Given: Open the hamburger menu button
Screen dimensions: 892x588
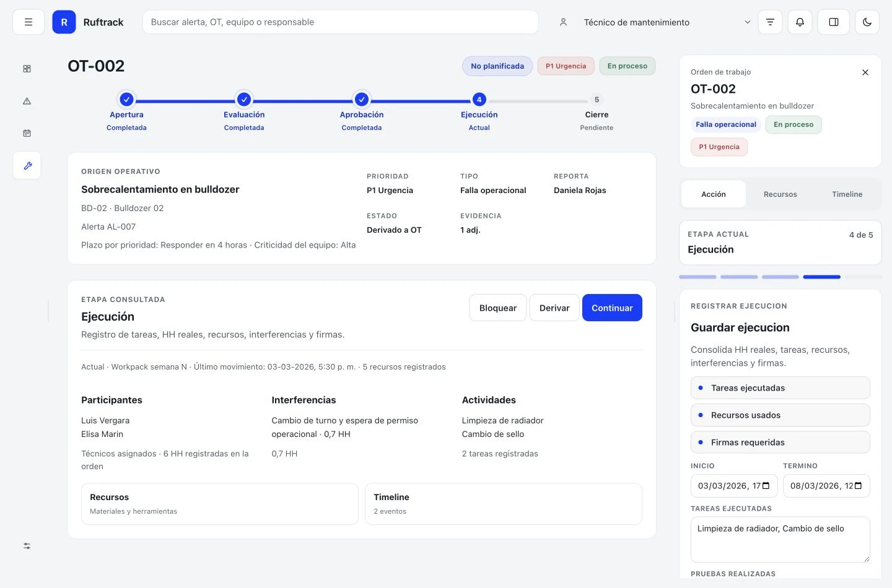Looking at the screenshot, I should click(28, 22).
